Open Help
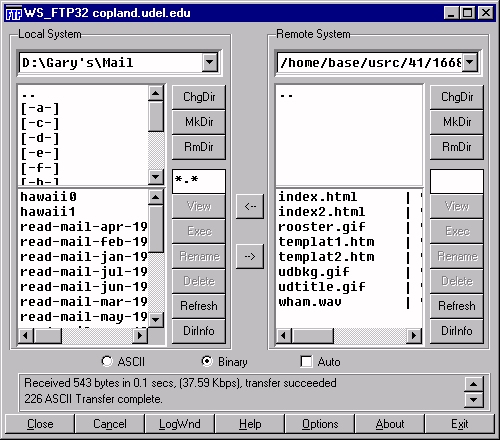This screenshot has height=440, width=500. pyautogui.click(x=250, y=424)
